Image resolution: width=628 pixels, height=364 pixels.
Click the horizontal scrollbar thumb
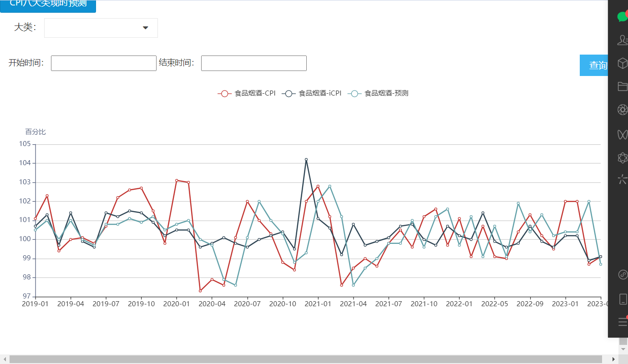(x=305, y=359)
